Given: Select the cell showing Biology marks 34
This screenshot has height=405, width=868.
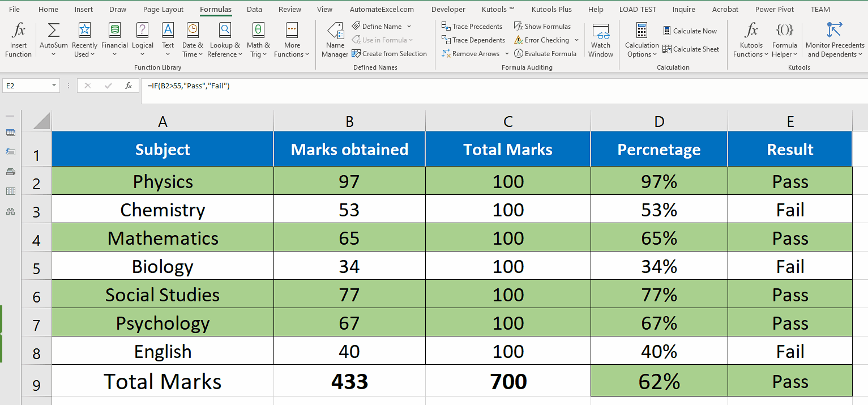Looking at the screenshot, I should tap(349, 266).
